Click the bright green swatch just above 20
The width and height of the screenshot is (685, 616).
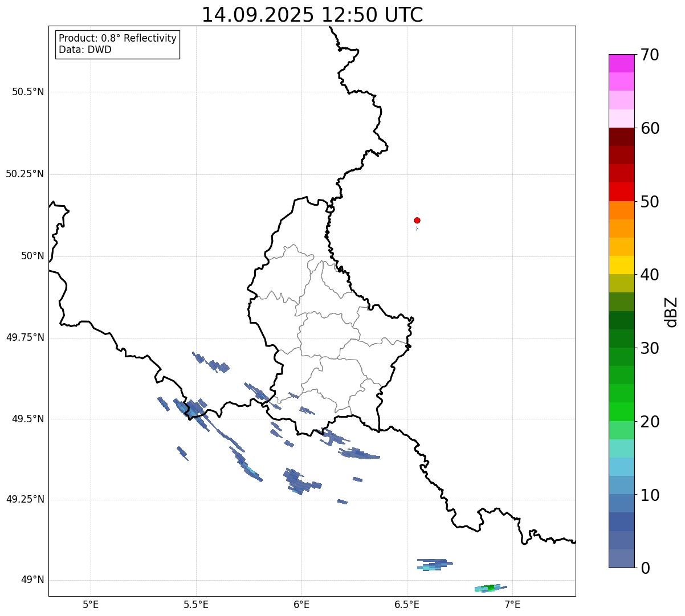(621, 412)
